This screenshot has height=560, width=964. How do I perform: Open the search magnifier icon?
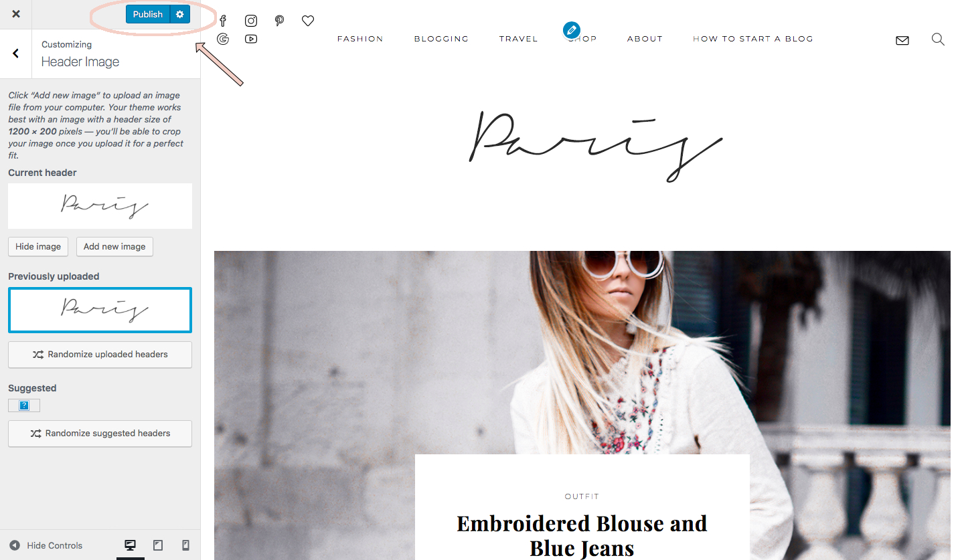938,39
